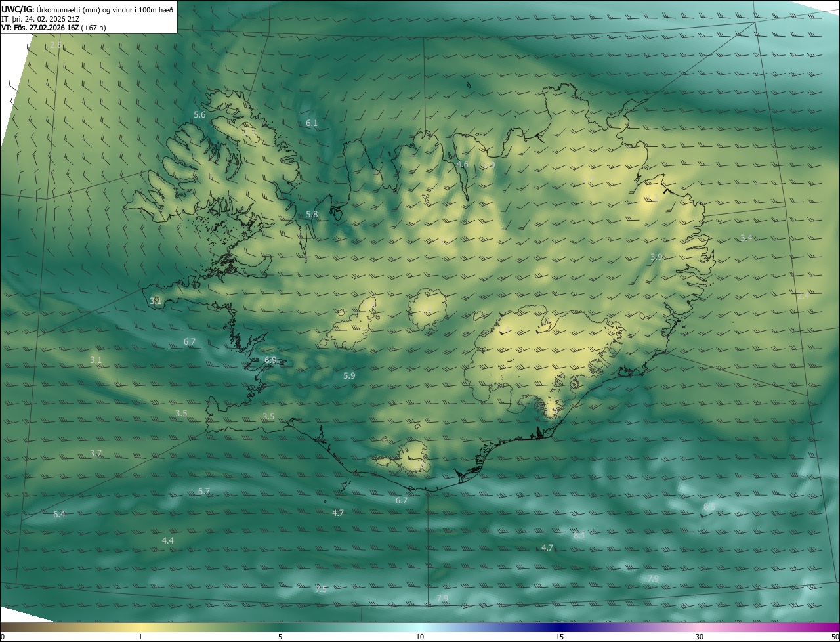The width and height of the screenshot is (840, 642).
Task: Click the 2.4 value label on the map
Action: tap(803, 296)
